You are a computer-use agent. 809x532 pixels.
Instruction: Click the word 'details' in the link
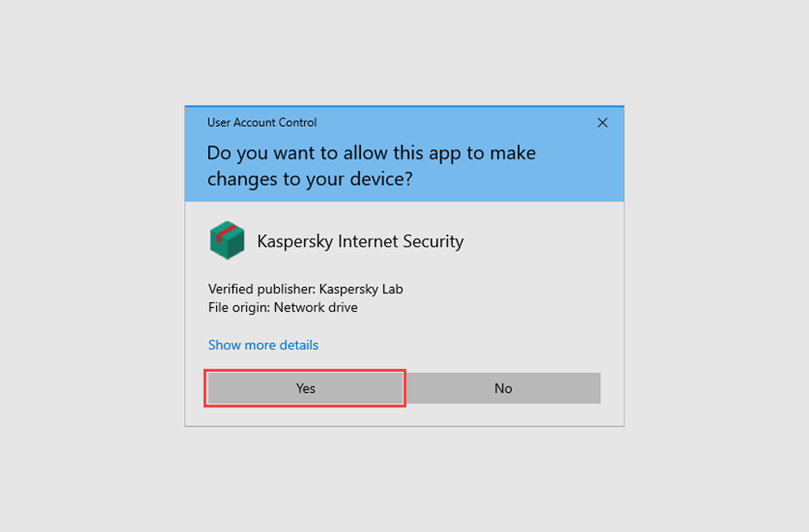point(299,345)
